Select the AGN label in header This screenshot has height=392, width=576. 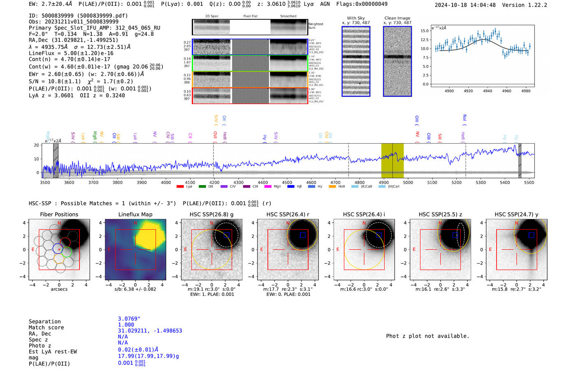tap(325, 4)
